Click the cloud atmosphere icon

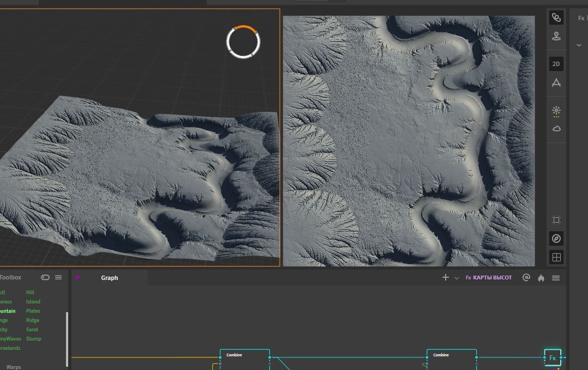[x=556, y=129]
